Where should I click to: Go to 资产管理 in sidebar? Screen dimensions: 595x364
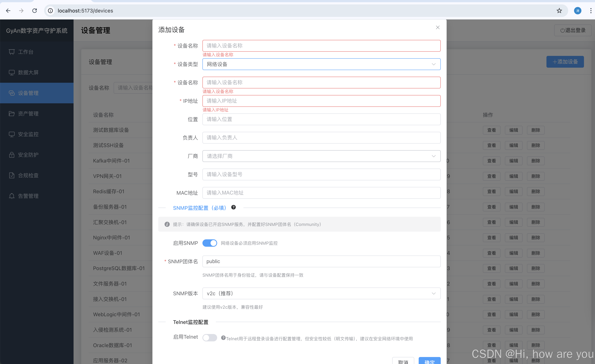[x=28, y=114]
